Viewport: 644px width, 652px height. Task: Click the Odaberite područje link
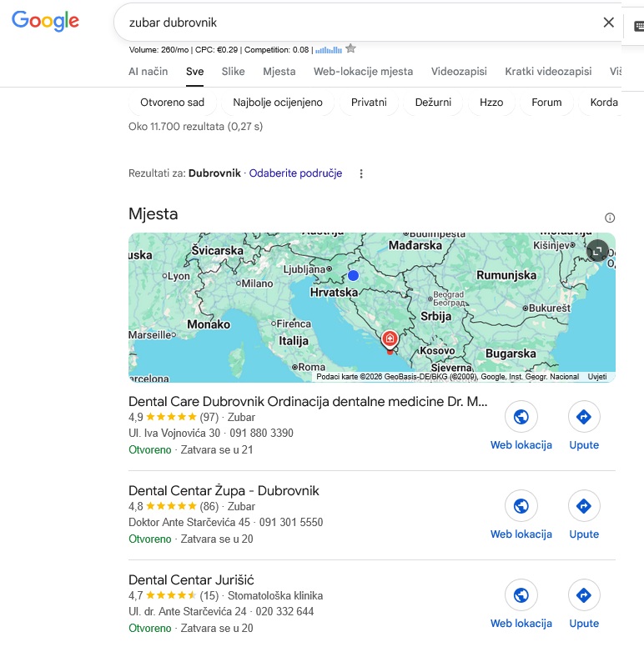[295, 173]
